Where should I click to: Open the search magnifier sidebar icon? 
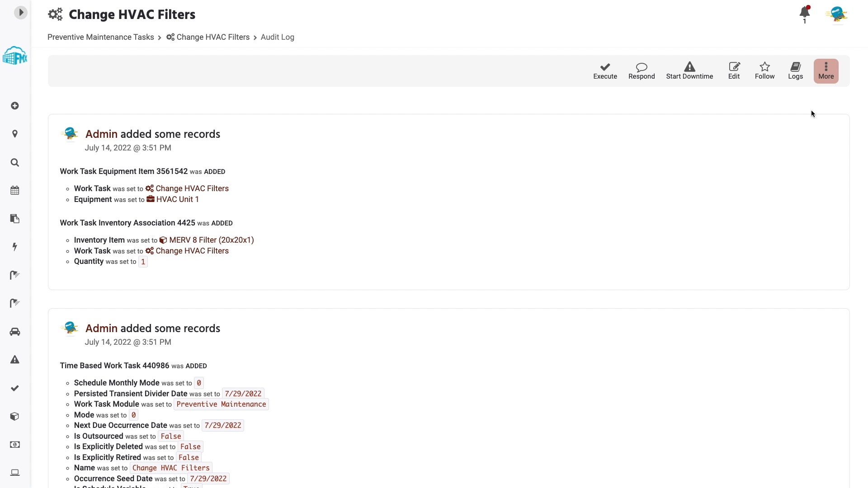point(15,162)
